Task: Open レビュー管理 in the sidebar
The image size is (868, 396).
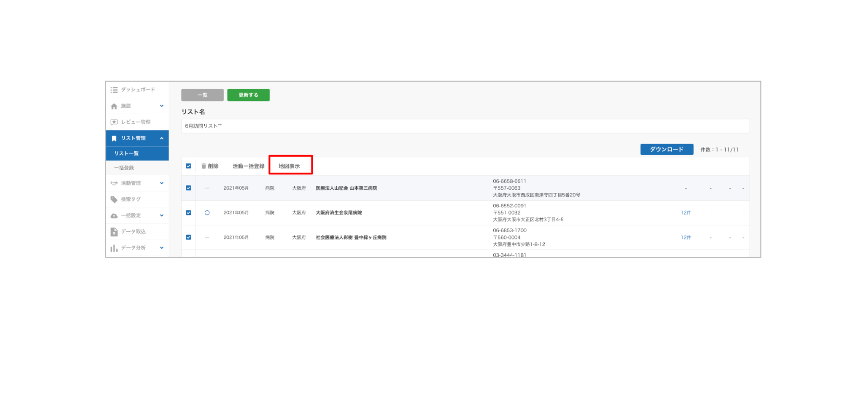Action: point(137,122)
